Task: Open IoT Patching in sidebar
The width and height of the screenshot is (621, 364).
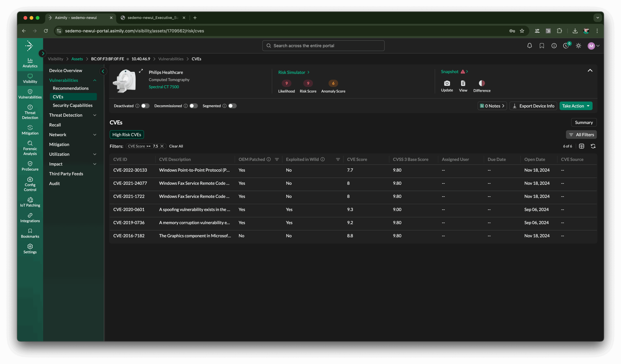Action: click(x=30, y=202)
